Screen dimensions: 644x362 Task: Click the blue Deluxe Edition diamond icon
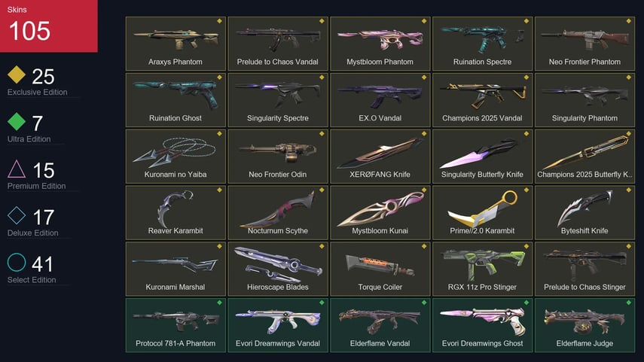[x=17, y=215]
